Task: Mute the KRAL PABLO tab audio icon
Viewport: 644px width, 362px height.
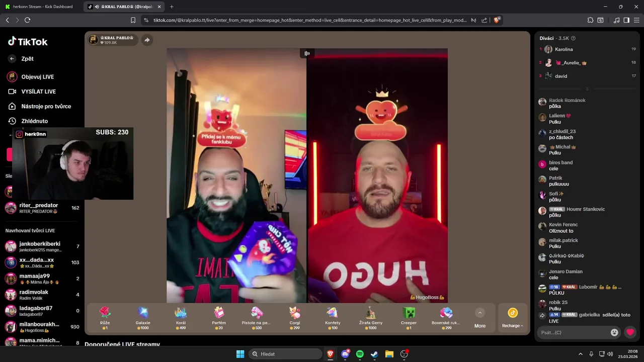Action: 97,7
